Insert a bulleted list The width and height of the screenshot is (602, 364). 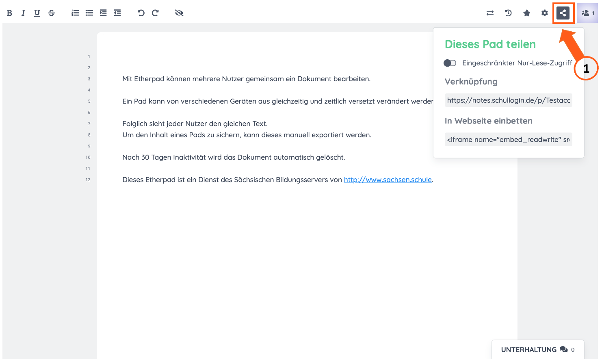click(x=89, y=13)
